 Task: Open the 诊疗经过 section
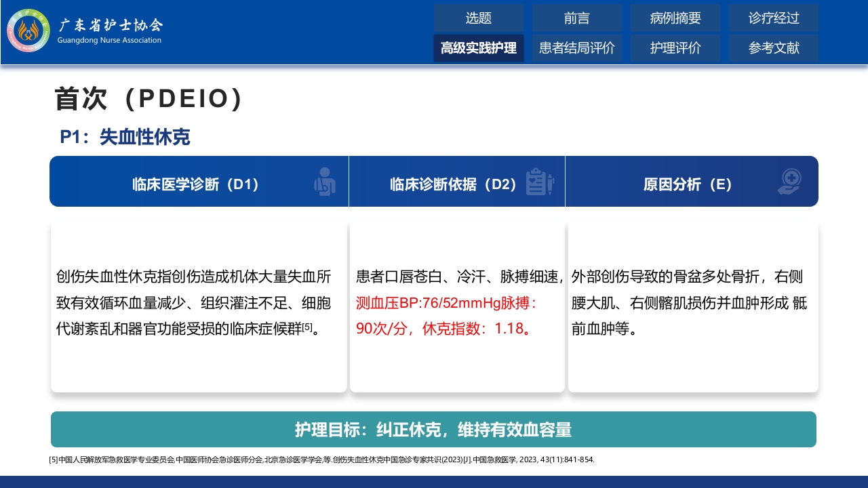[x=773, y=18]
